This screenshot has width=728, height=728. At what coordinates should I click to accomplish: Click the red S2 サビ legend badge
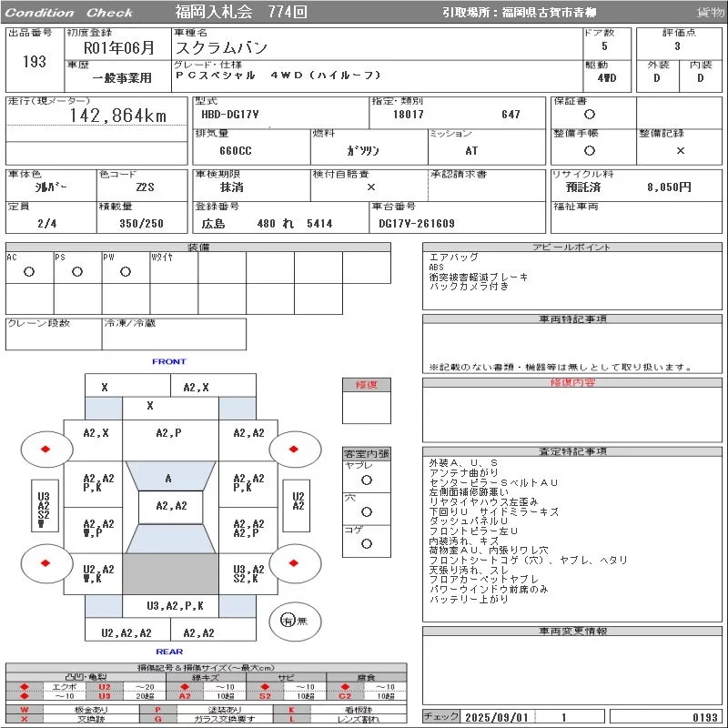[265, 696]
